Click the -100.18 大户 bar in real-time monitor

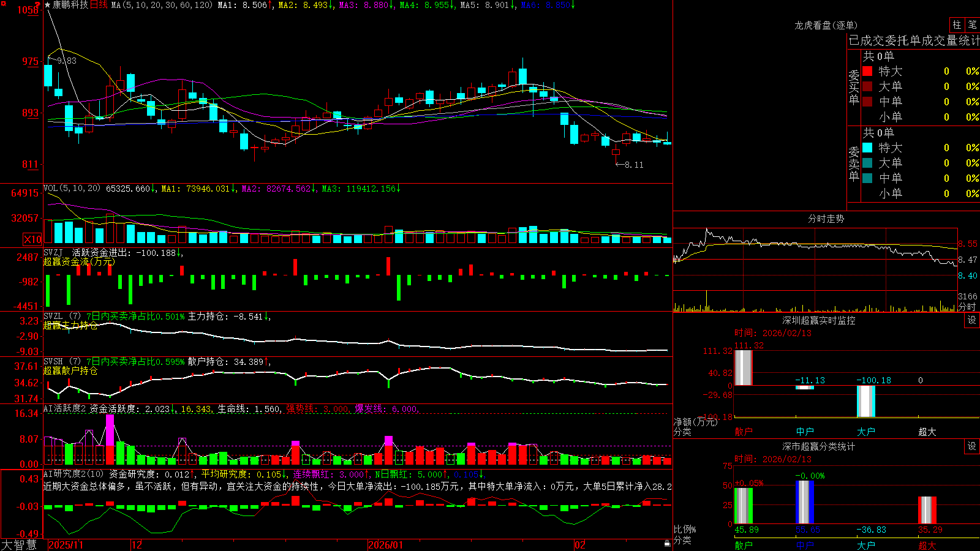coord(866,401)
